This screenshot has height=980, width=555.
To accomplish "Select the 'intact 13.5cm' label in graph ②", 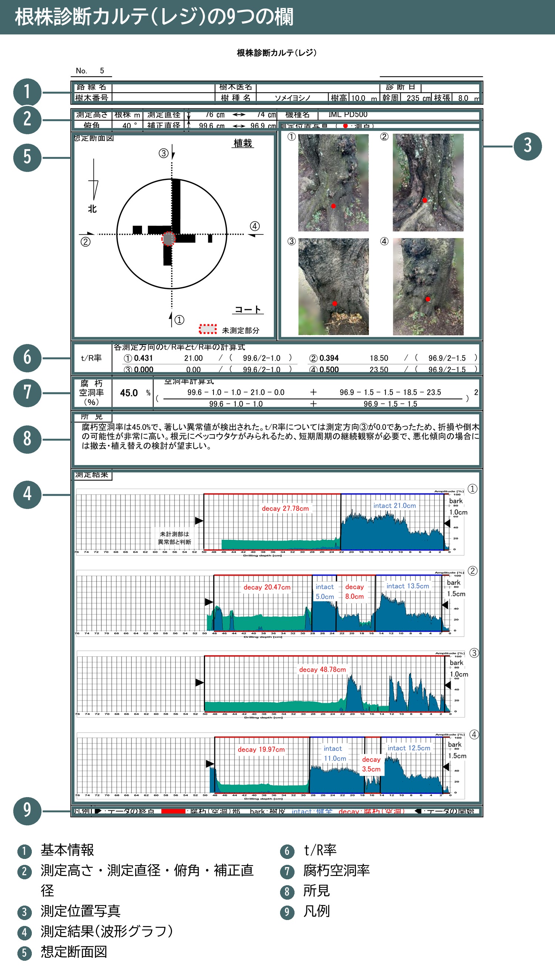I will click(407, 586).
